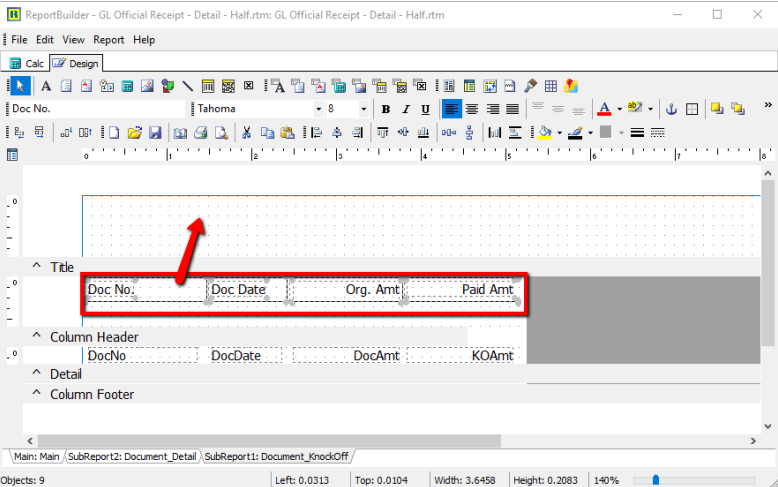Toggle Bold formatting
Screen dimensions: 778x487
(385, 109)
